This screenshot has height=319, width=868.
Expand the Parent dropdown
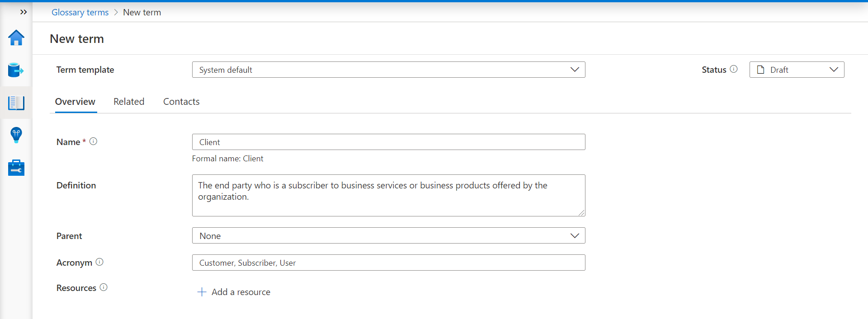[x=388, y=236]
